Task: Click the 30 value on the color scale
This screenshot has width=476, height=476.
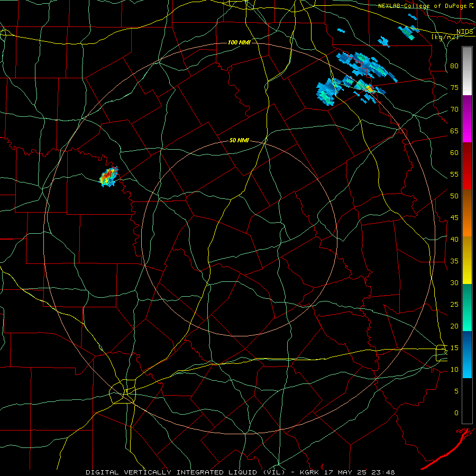Action: (454, 282)
